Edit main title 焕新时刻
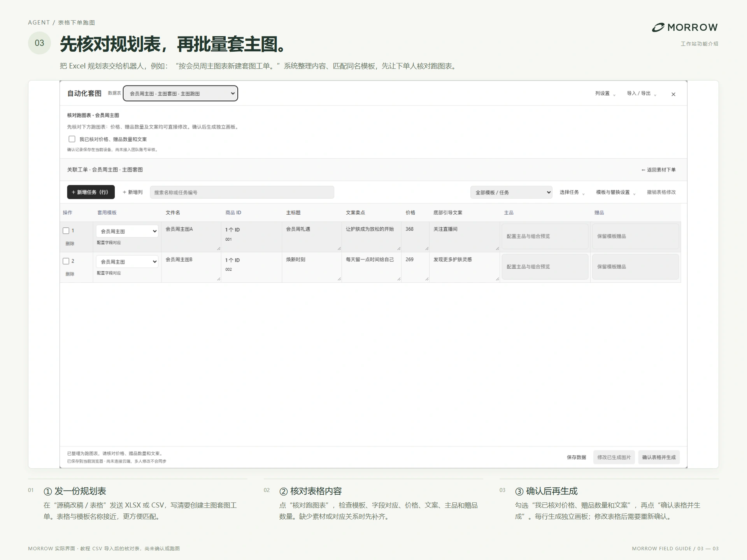 click(312, 267)
